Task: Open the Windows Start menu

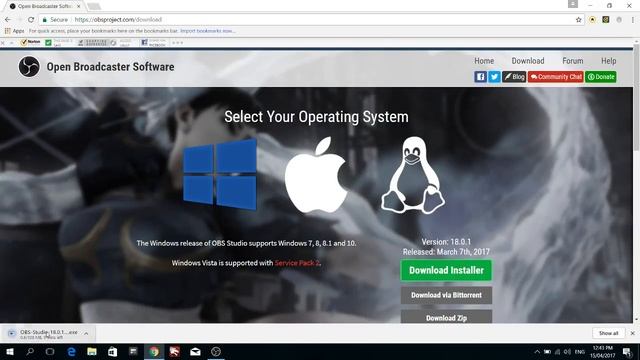Action: (10, 351)
